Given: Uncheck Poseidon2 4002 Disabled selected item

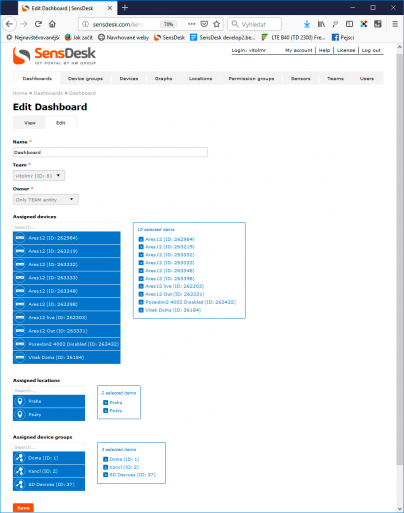Looking at the screenshot, I should tap(141, 302).
